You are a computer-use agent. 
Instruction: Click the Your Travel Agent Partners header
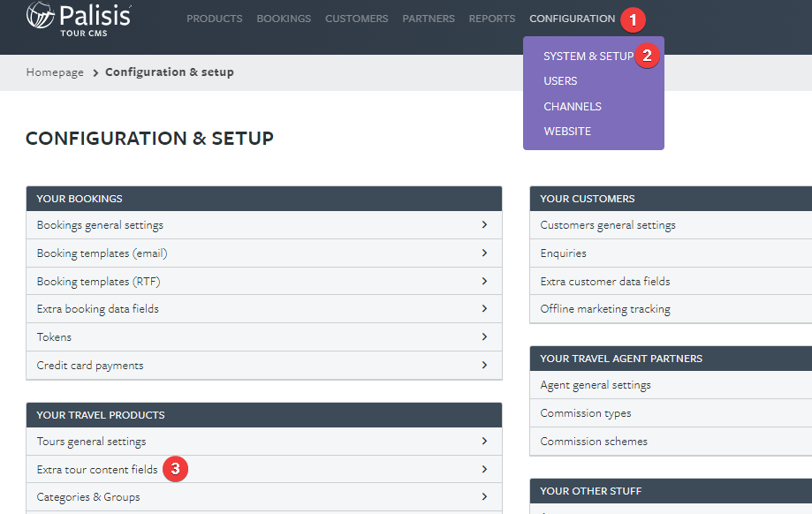(x=671, y=359)
